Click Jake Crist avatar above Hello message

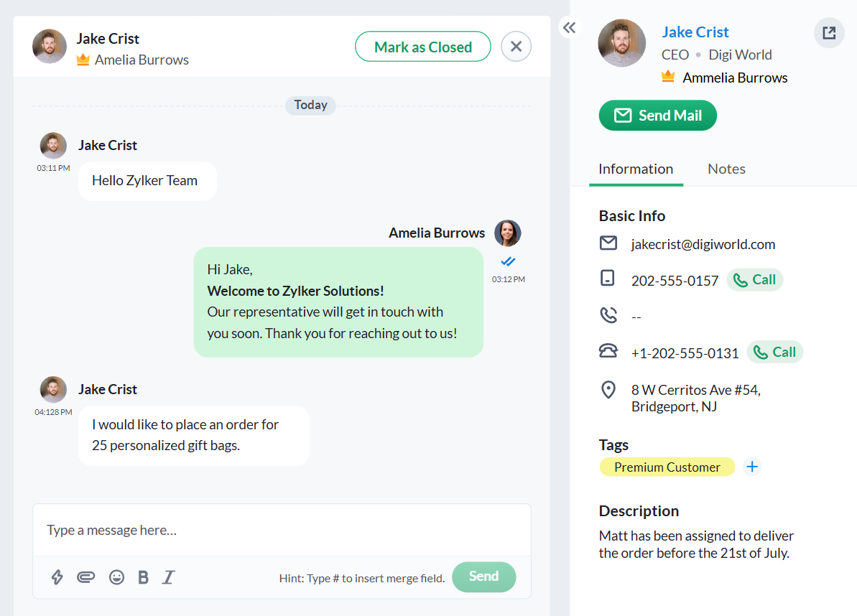coord(54,145)
